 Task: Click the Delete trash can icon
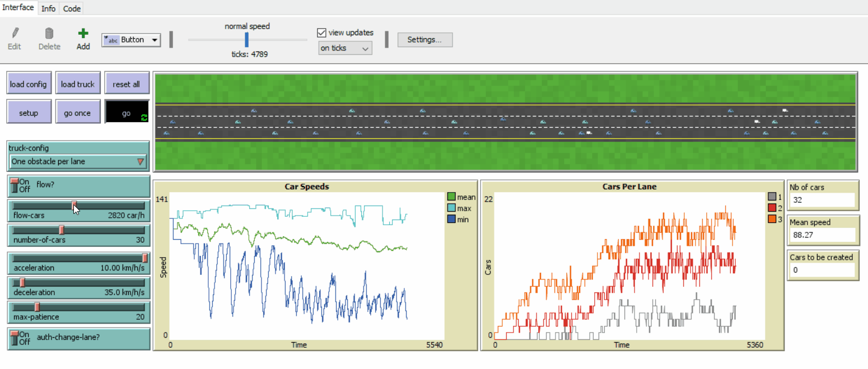(49, 34)
